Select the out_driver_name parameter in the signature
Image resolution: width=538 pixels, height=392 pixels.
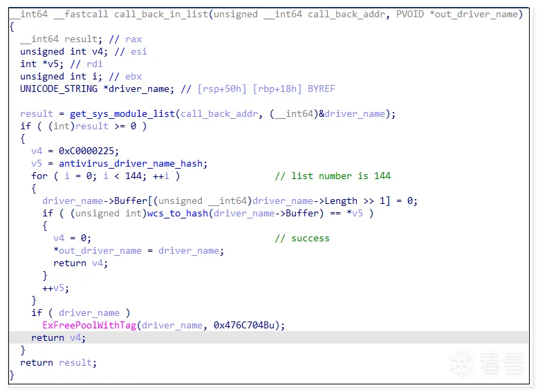pos(476,14)
